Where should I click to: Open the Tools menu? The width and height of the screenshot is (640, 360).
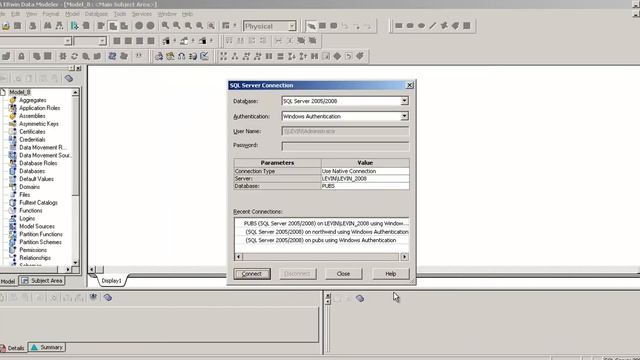120,14
